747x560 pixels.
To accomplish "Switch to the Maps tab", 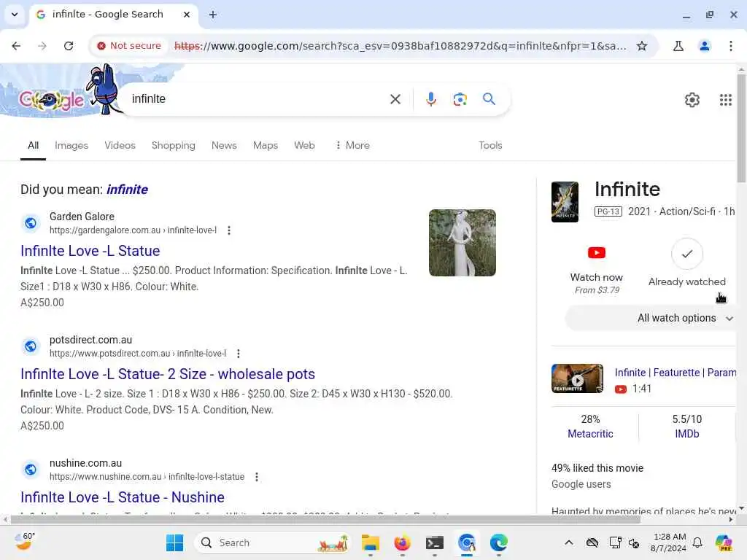I will (266, 145).
